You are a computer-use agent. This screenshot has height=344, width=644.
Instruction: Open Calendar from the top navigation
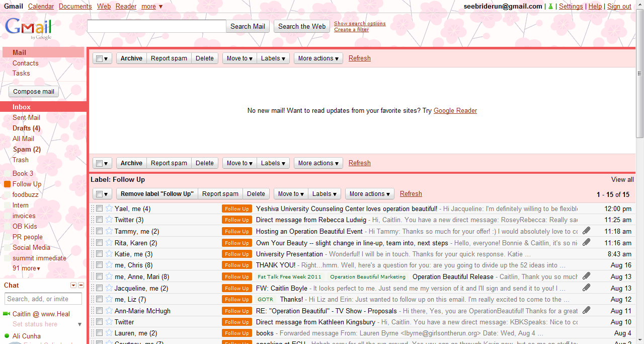pyautogui.click(x=41, y=7)
